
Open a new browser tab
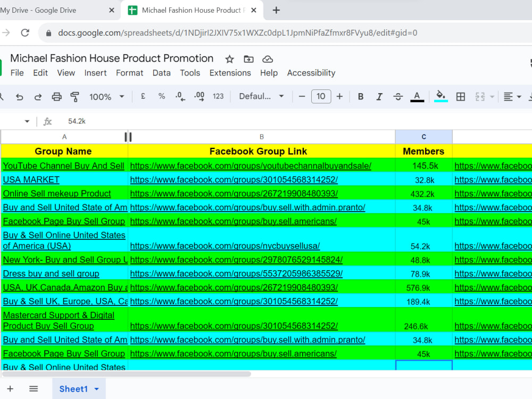pyautogui.click(x=276, y=10)
